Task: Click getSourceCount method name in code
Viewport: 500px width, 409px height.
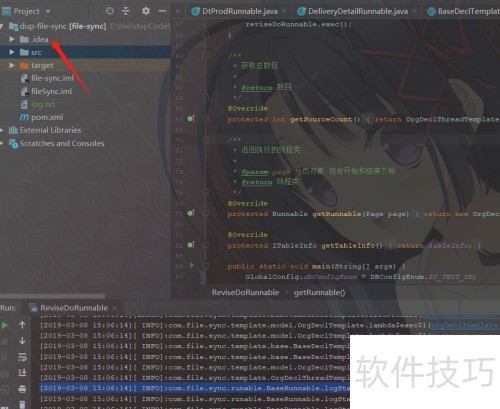Action: (x=321, y=119)
